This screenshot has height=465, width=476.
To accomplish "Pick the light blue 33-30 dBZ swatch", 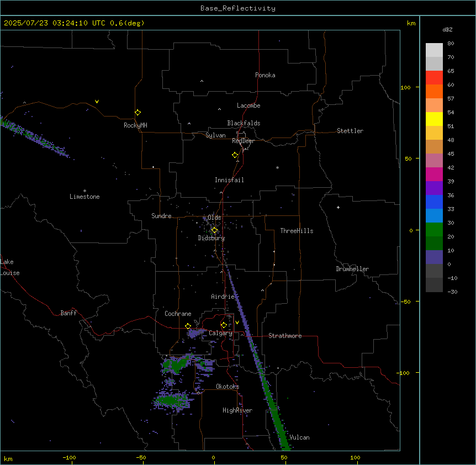I will 434,216.
